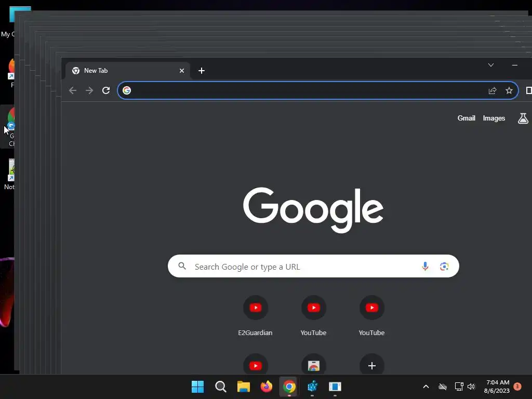This screenshot has height=399, width=532.
Task: Bookmark this tab with the star icon
Action: click(x=509, y=90)
